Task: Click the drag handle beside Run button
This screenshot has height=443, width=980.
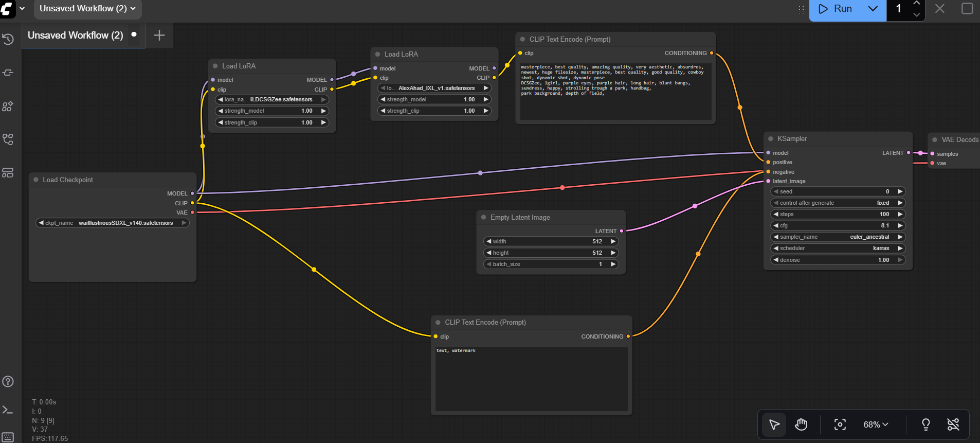Action: 801,9
